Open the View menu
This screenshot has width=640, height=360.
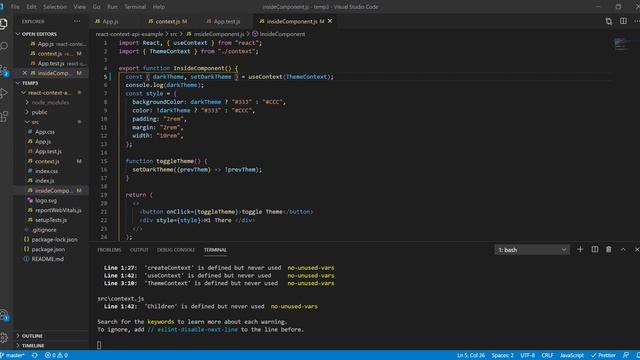coord(80,7)
